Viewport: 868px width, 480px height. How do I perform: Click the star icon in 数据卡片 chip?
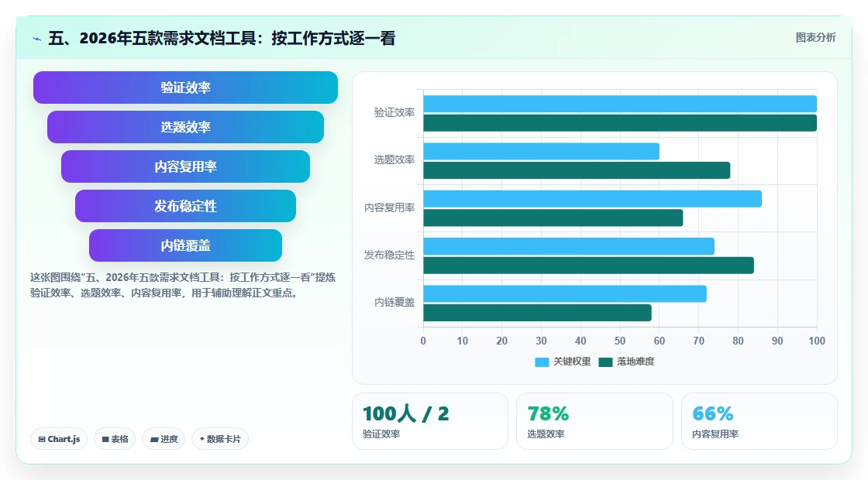pyautogui.click(x=202, y=439)
